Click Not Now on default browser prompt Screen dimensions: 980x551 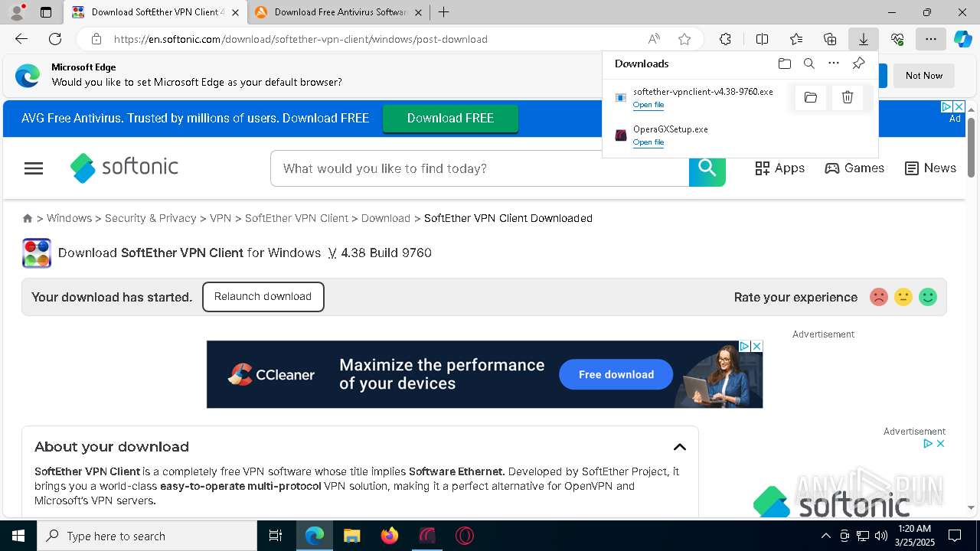pos(924,76)
